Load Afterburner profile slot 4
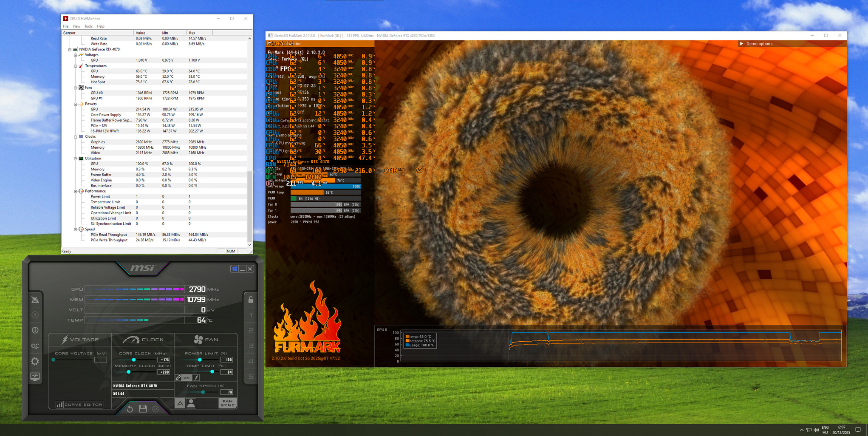868x436 pixels. [251, 361]
